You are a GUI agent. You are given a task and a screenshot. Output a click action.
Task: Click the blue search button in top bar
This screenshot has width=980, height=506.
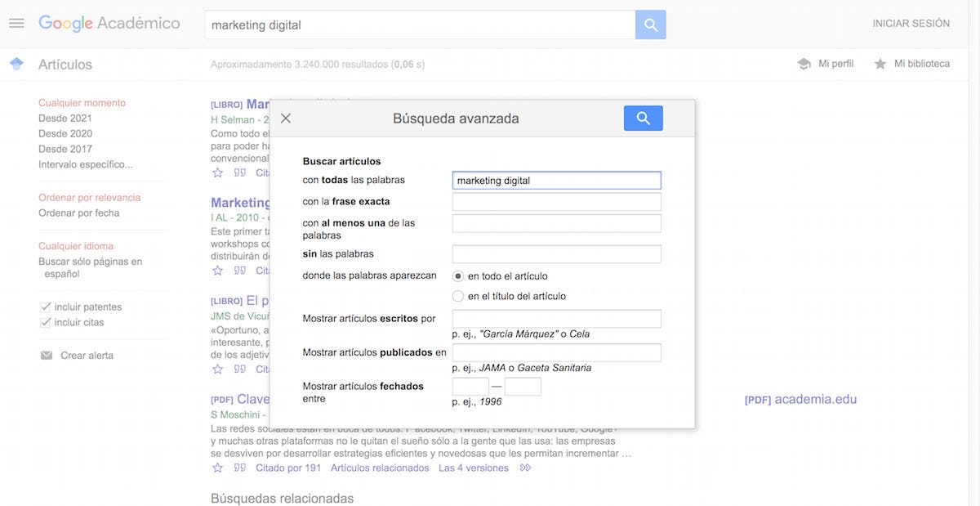pos(650,25)
